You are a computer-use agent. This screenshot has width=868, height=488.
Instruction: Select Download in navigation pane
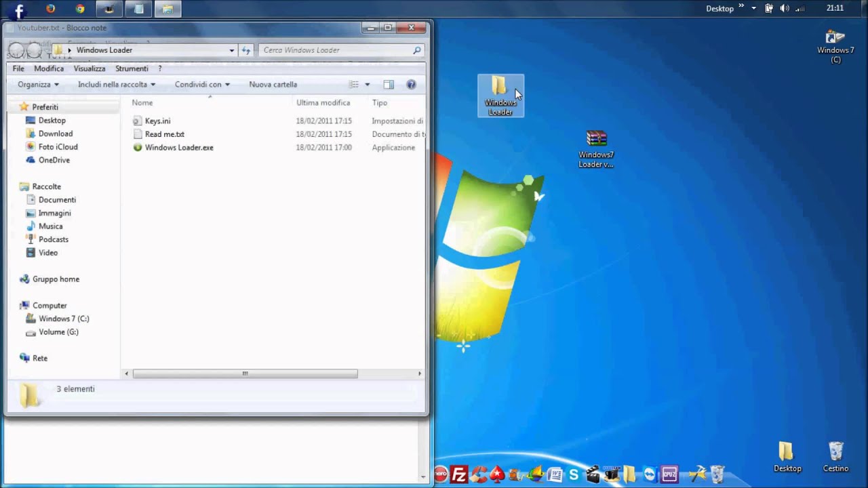tap(55, 134)
